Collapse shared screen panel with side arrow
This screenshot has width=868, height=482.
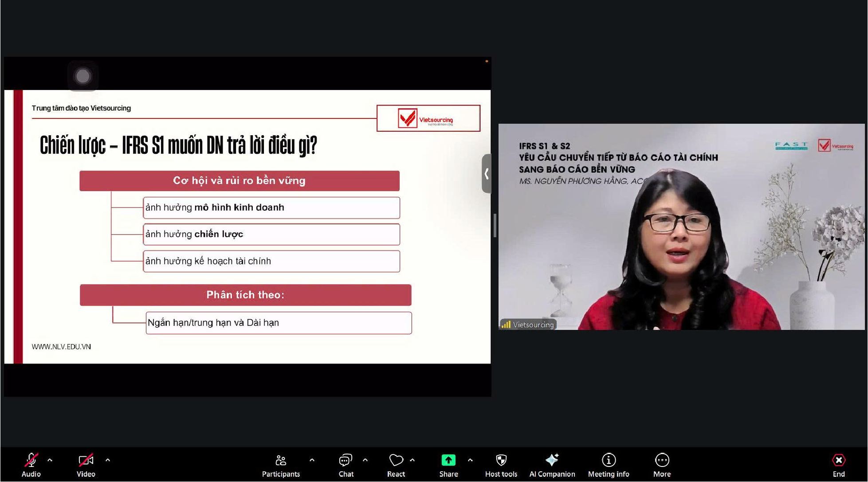click(487, 173)
